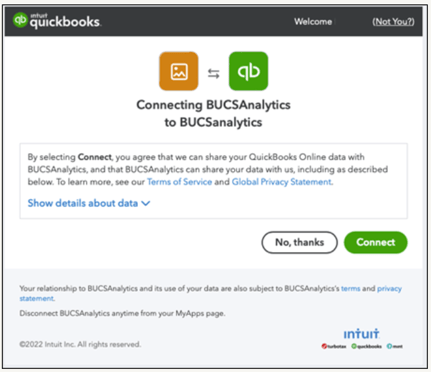Click the two-way sync arrows icon
The height and width of the screenshot is (372, 431).
tap(214, 73)
